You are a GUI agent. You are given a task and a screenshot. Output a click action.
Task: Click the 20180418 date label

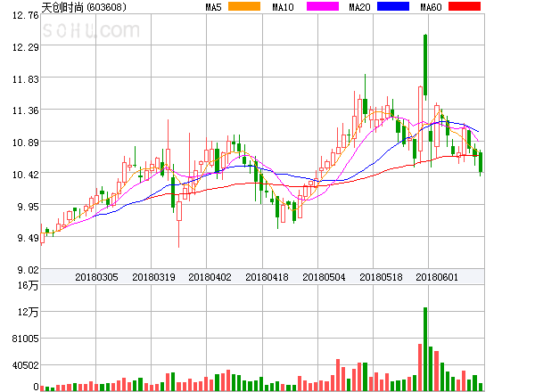coord(267,277)
